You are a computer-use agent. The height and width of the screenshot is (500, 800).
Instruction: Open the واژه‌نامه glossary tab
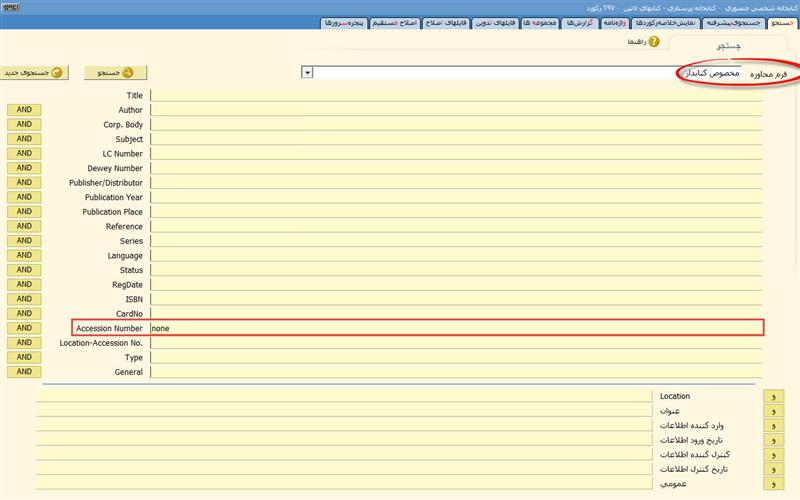(615, 22)
